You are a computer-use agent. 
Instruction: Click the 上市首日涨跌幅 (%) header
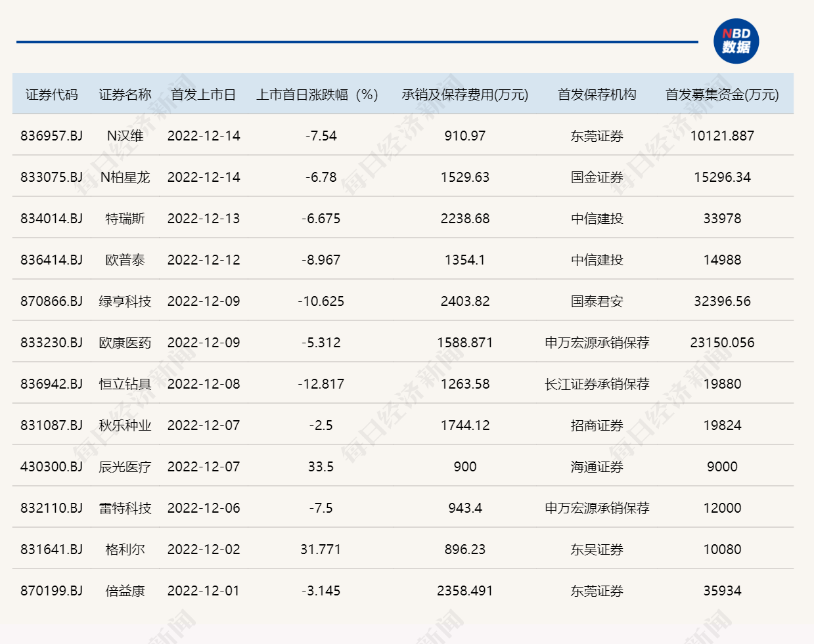click(x=317, y=95)
